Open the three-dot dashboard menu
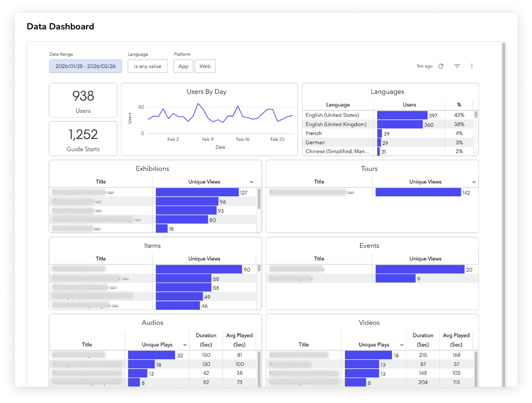The width and height of the screenshot is (532, 403). [x=472, y=66]
